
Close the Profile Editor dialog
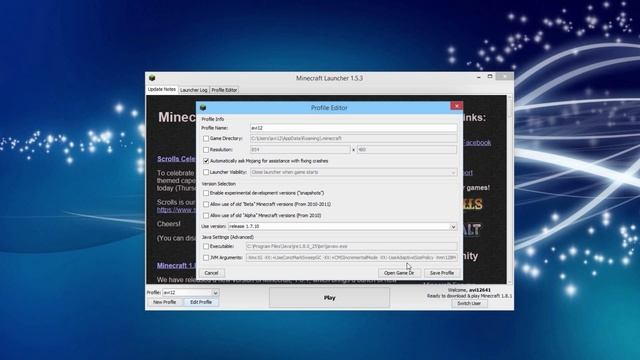click(456, 106)
